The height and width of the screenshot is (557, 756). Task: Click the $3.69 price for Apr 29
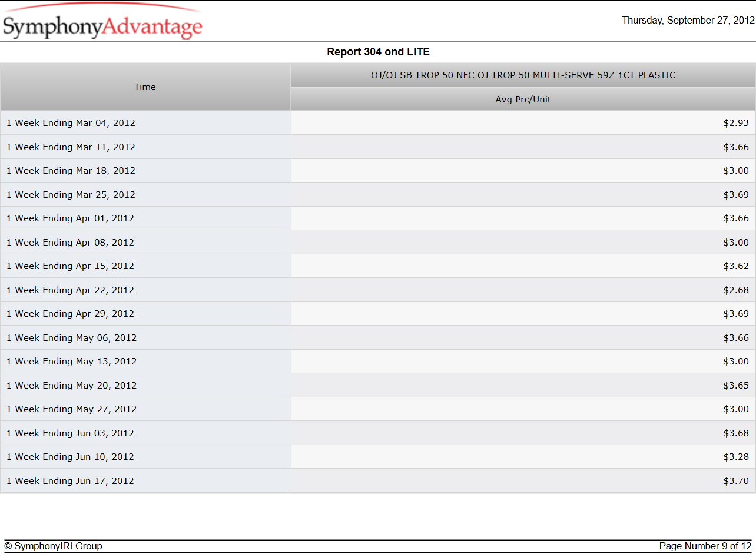coord(736,314)
